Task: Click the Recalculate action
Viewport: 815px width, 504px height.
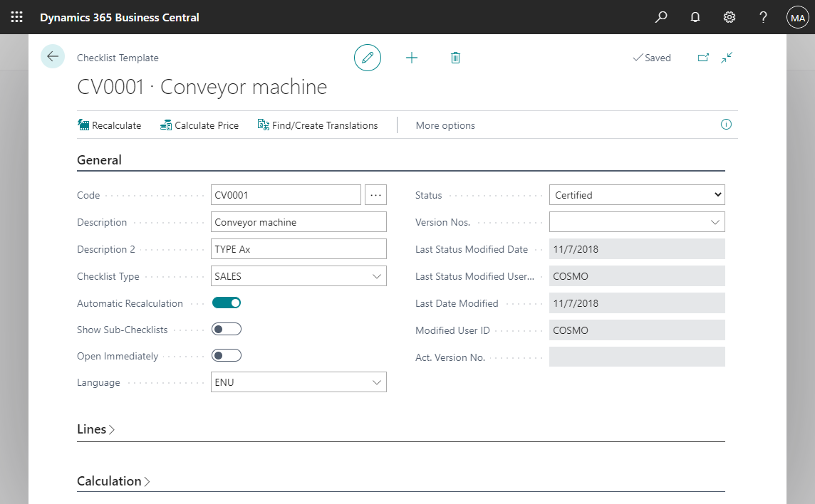Action: pos(110,125)
